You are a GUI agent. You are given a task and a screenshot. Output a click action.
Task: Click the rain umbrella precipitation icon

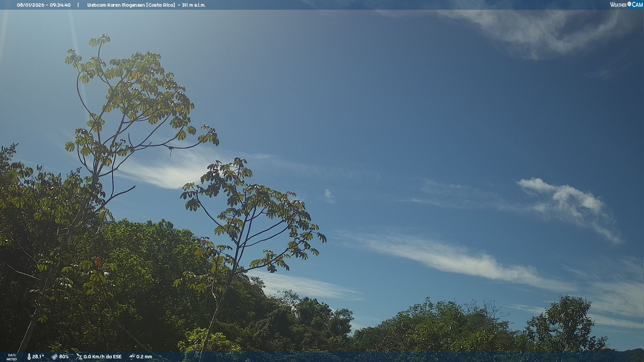[132, 357]
